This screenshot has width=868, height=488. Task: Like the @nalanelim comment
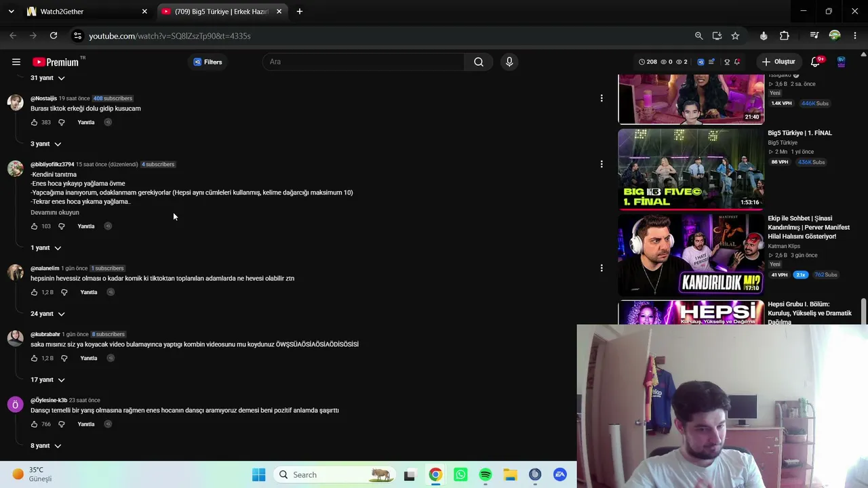[x=34, y=292]
